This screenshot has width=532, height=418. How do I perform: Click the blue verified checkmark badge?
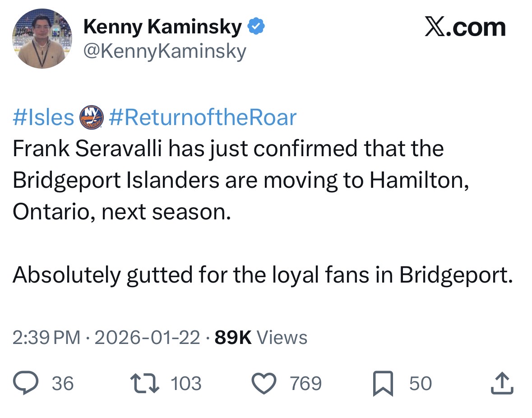click(256, 28)
